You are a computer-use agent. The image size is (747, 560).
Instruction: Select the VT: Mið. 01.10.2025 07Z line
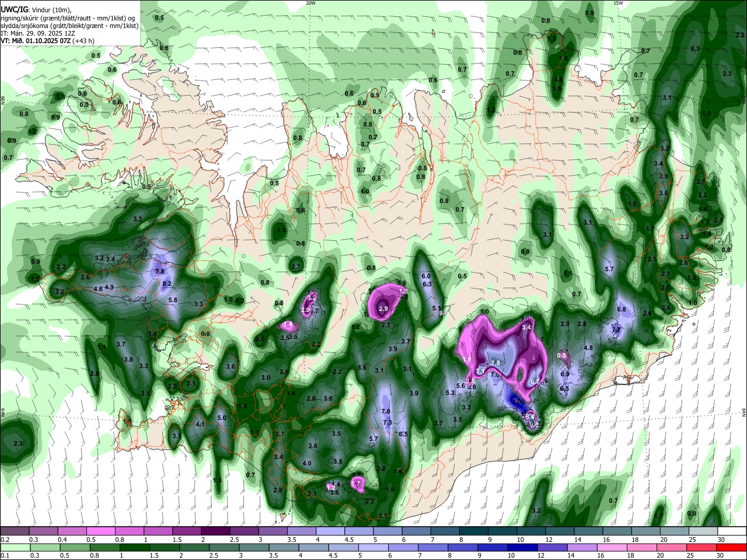pos(47,41)
